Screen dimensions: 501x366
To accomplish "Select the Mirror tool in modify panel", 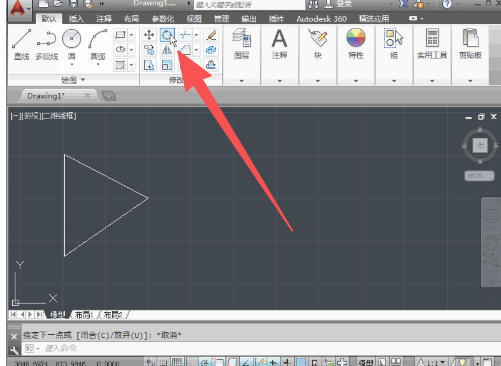I will pos(167,50).
